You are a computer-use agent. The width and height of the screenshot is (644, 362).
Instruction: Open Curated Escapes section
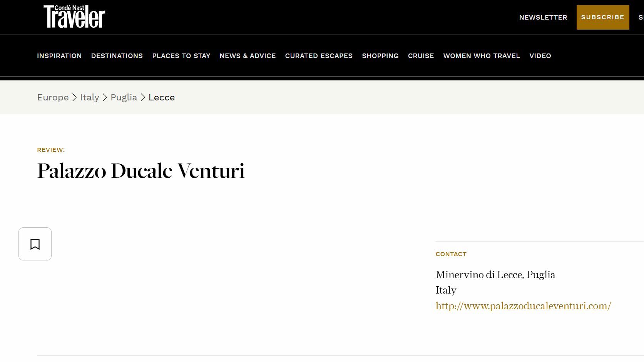pyautogui.click(x=319, y=56)
